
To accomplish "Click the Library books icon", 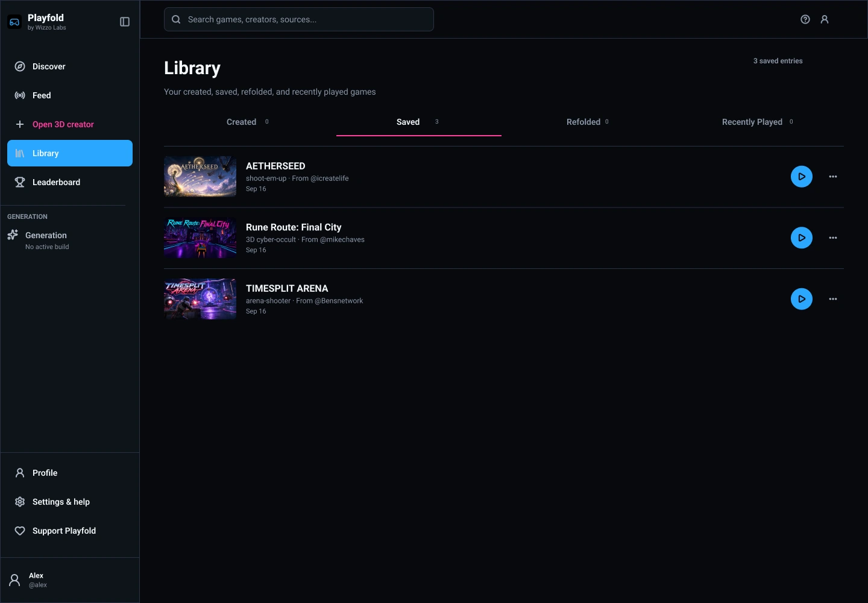I will tap(20, 153).
